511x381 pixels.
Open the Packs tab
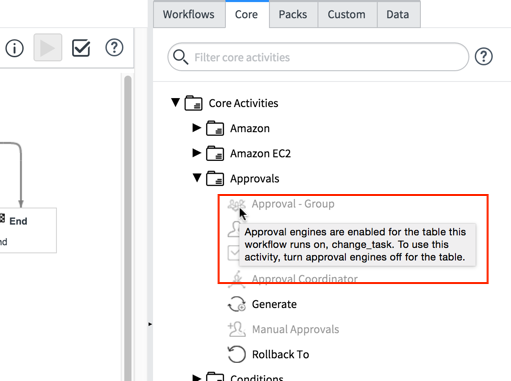(x=293, y=14)
